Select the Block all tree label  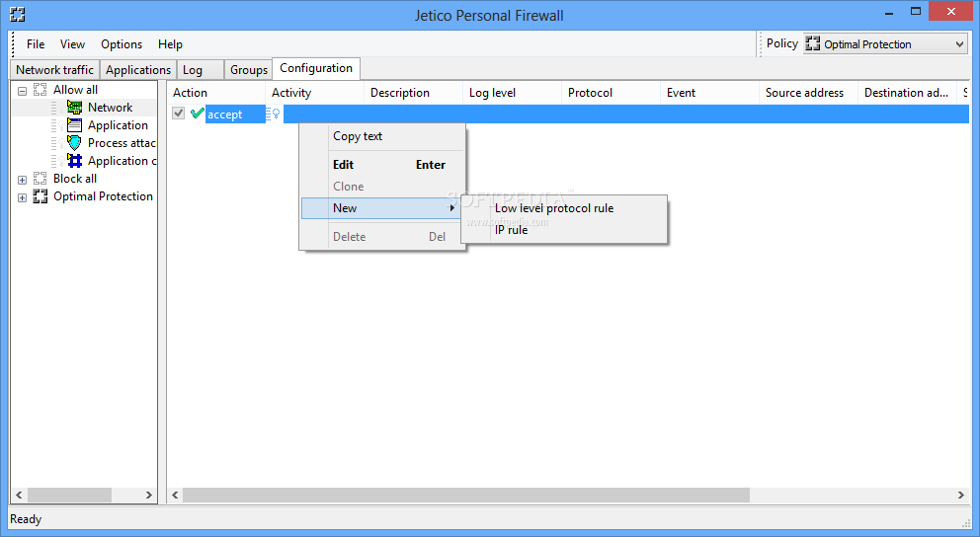tap(75, 179)
